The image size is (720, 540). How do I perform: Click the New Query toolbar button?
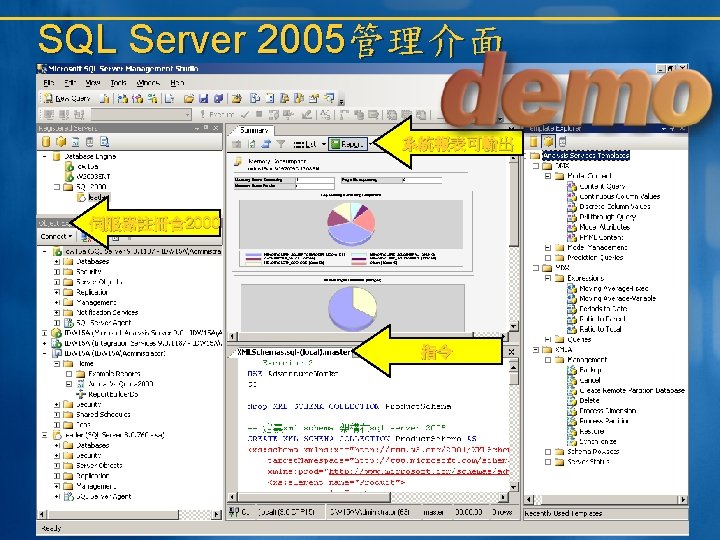point(67,98)
